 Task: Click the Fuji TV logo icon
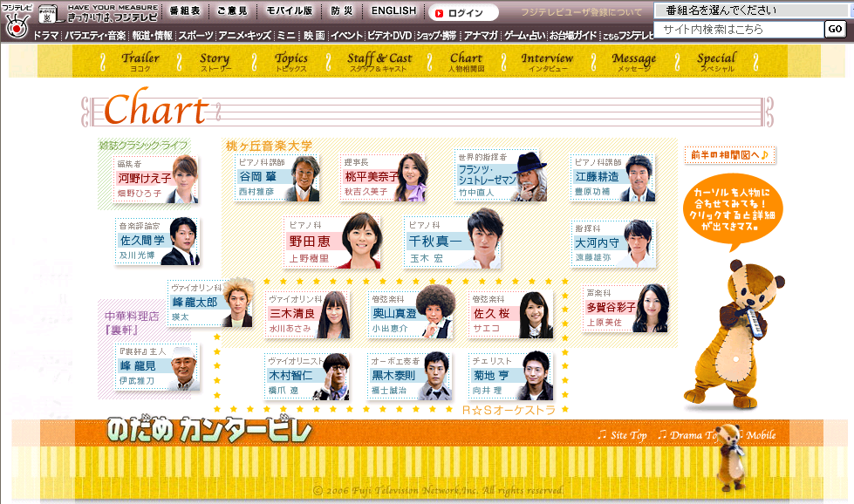(x=17, y=21)
